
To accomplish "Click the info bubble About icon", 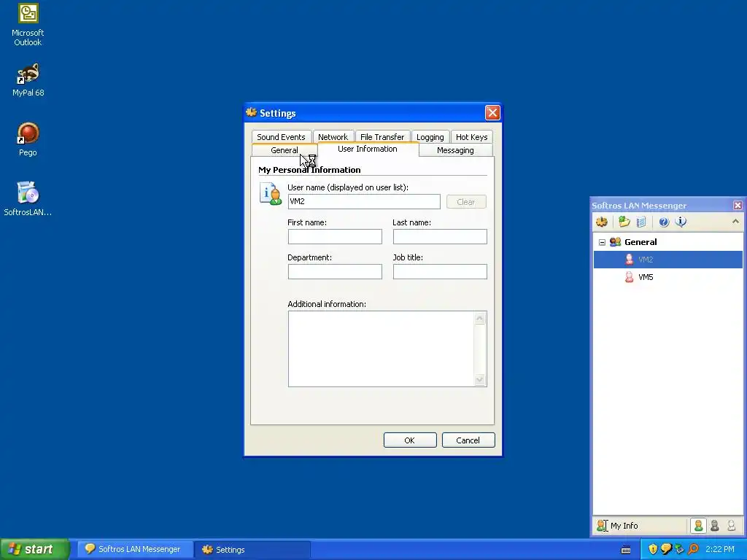I will click(681, 222).
